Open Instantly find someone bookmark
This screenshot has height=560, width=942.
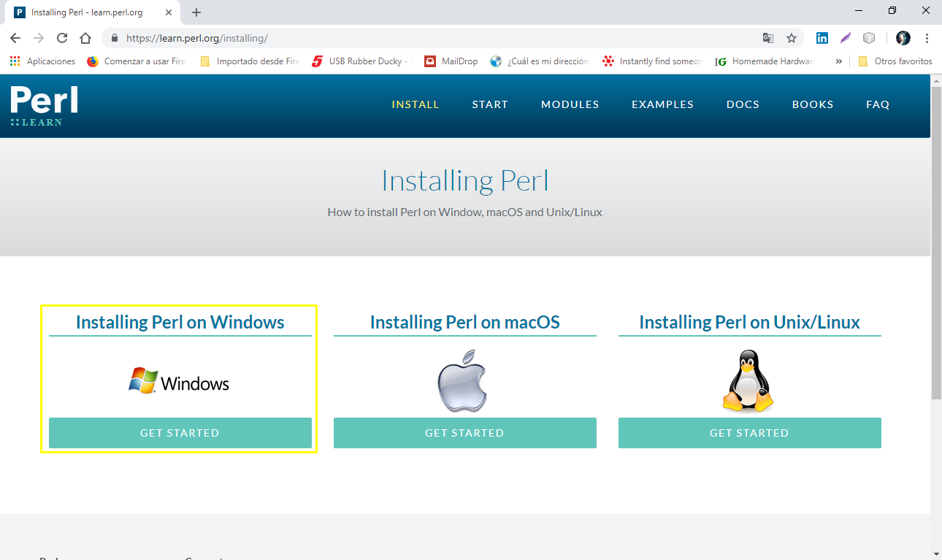[652, 61]
